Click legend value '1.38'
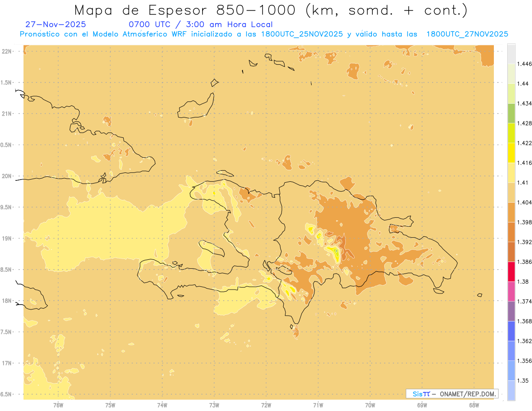Screen dimensions: 532x411 [x=523, y=282]
